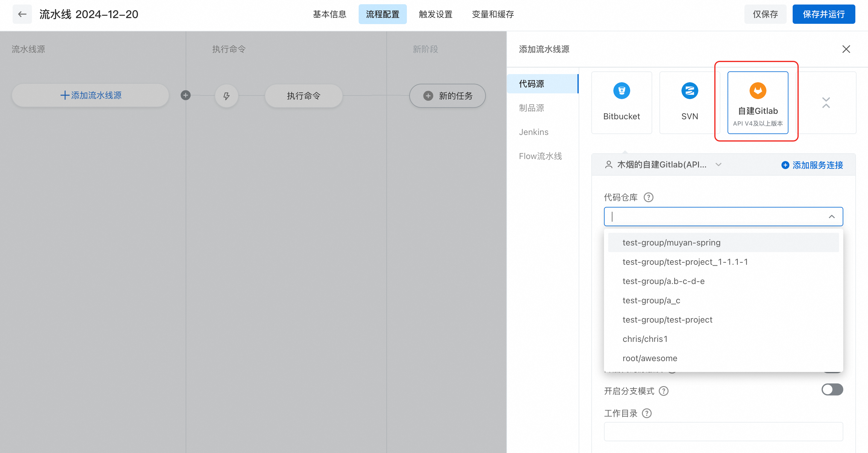Choose test-group/a_c repository
The image size is (868, 453).
coord(723,300)
